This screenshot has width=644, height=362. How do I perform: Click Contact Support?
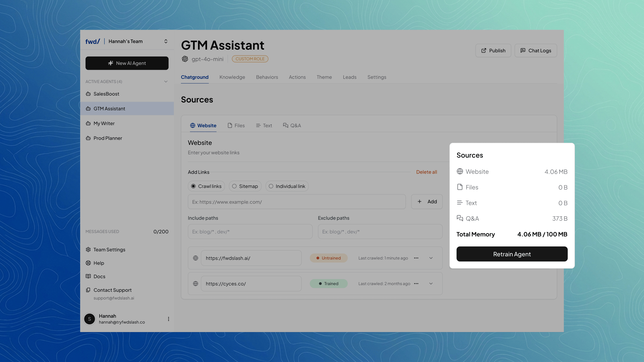[112, 290]
